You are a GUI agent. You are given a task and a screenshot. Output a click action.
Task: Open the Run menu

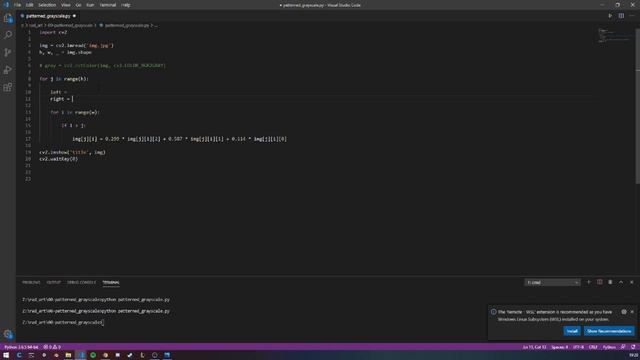90,5
